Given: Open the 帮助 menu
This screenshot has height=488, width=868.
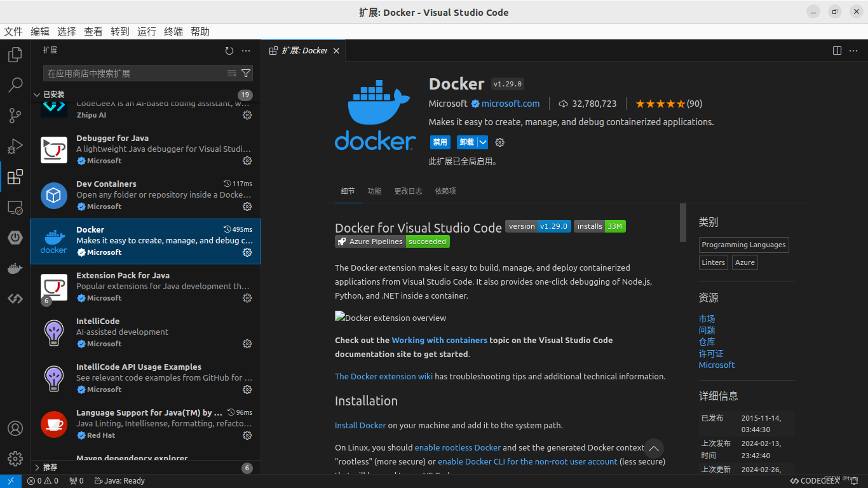Looking at the screenshot, I should (x=200, y=32).
